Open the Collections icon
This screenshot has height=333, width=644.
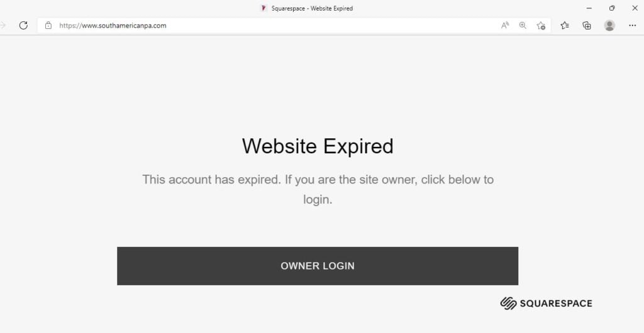click(587, 25)
